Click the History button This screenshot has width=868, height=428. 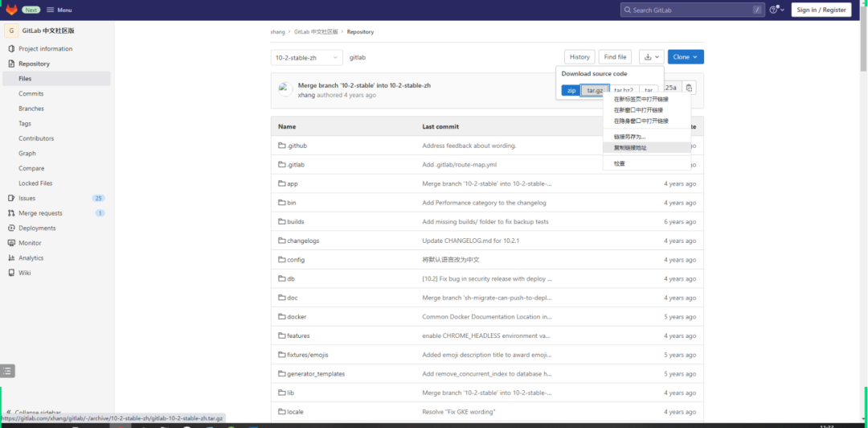tap(579, 57)
